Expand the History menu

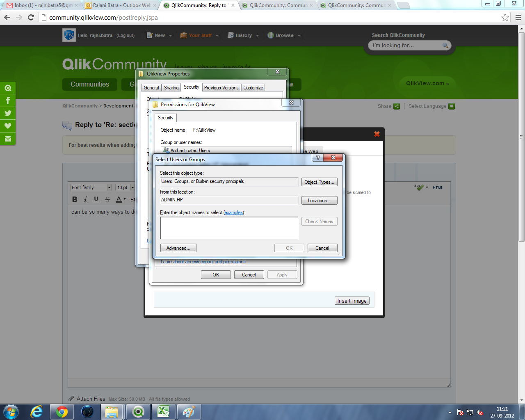(243, 35)
